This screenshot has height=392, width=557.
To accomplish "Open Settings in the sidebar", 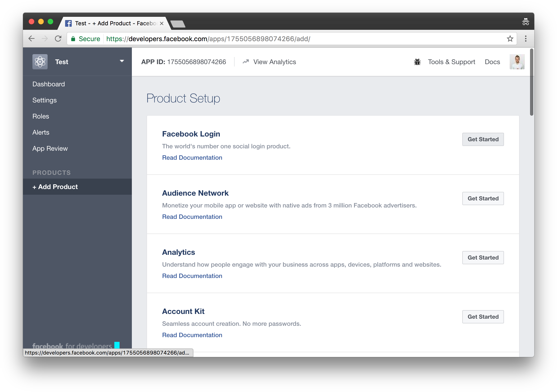I will pyautogui.click(x=45, y=100).
